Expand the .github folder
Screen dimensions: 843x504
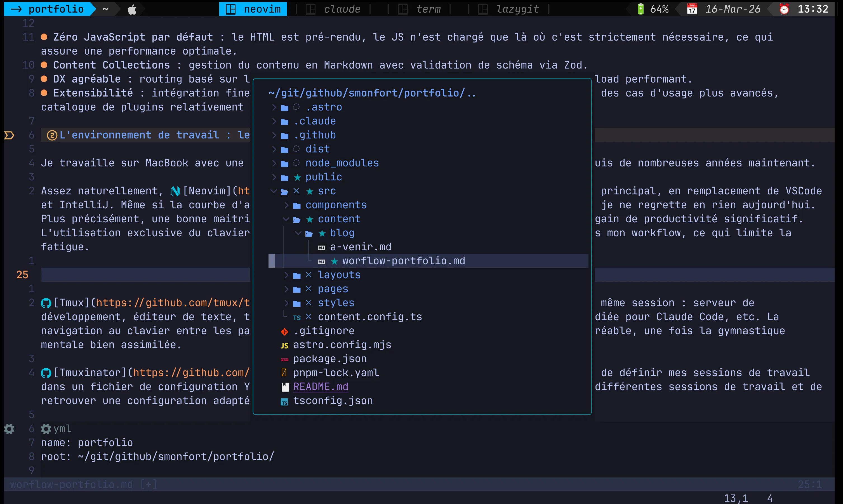pos(274,135)
